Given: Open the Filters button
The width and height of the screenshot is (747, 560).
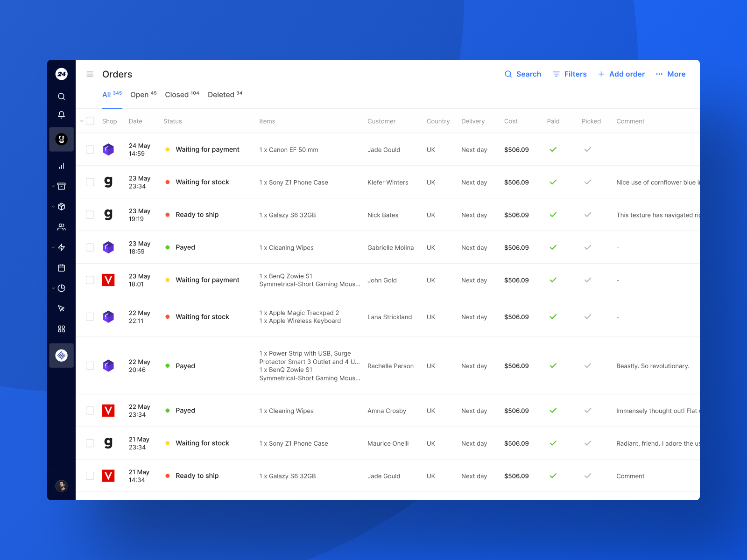Looking at the screenshot, I should point(570,74).
